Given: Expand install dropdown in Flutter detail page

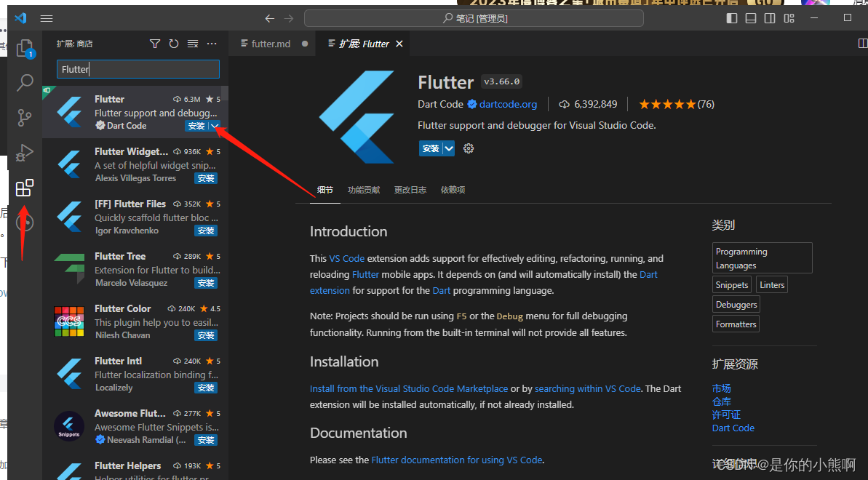Looking at the screenshot, I should (x=449, y=148).
